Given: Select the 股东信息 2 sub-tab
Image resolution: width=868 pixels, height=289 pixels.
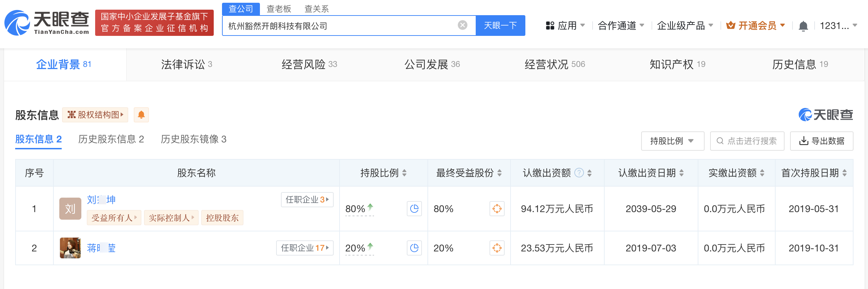Looking at the screenshot, I should coord(39,139).
